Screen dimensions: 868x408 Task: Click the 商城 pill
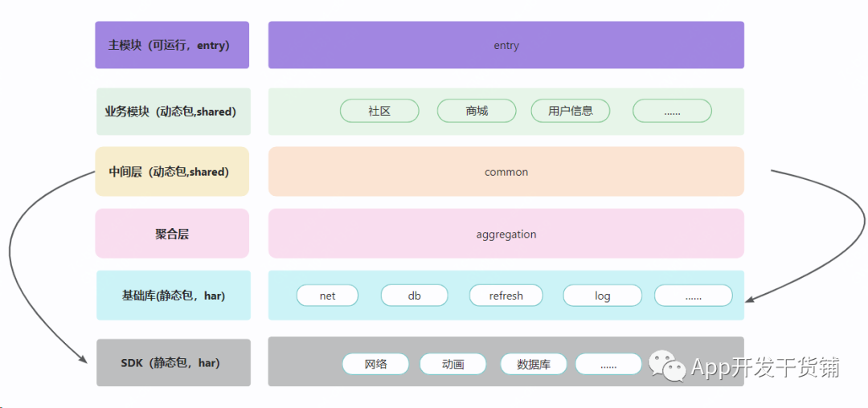click(x=477, y=111)
